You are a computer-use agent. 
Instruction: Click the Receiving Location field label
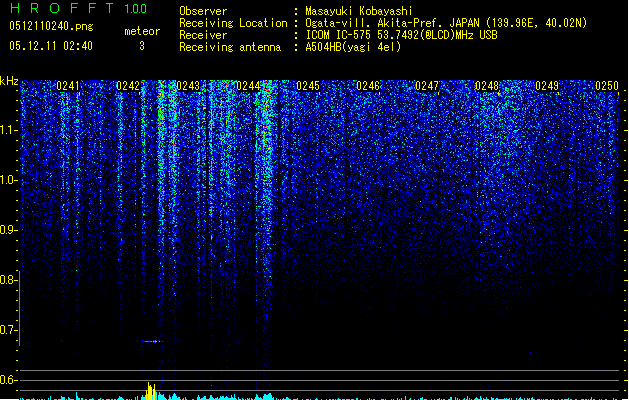(233, 23)
